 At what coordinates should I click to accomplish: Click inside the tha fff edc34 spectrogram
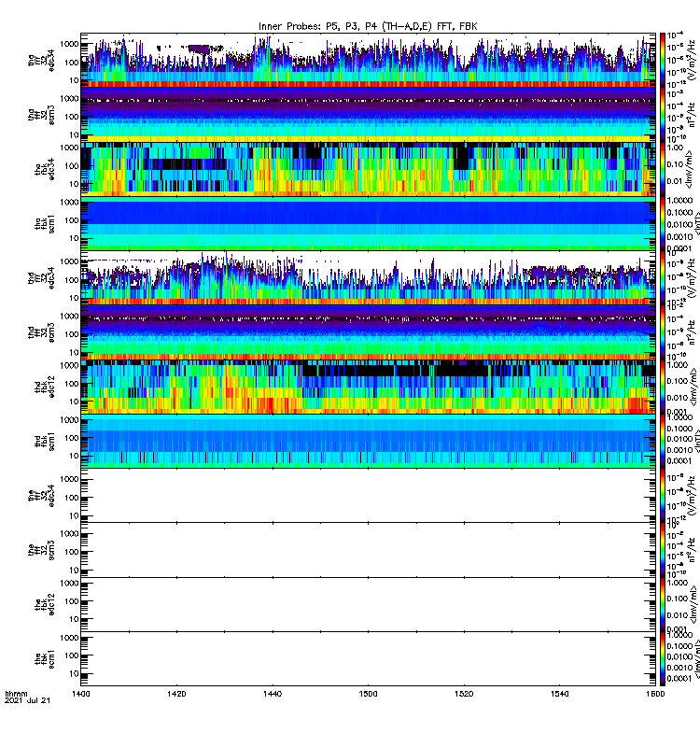tap(368, 60)
